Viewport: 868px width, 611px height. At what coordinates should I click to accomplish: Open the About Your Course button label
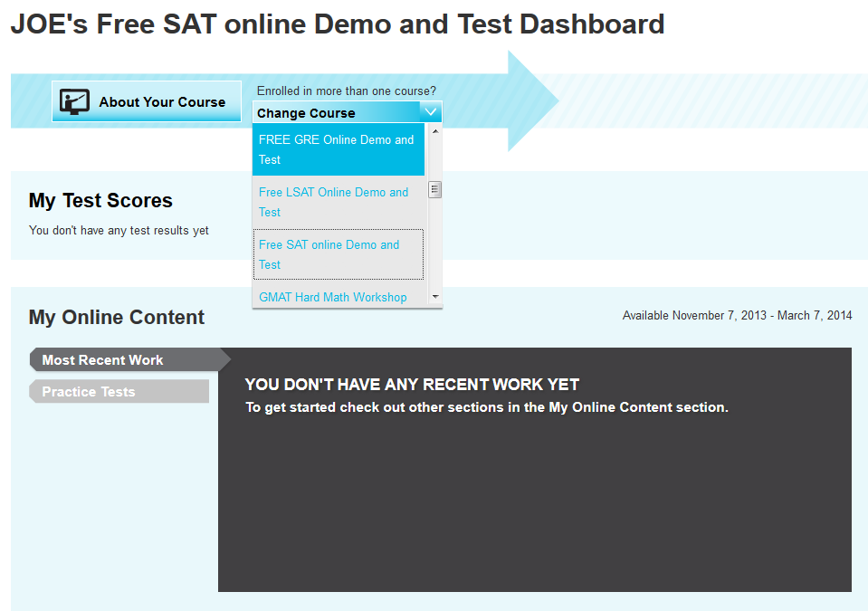pyautogui.click(x=162, y=102)
